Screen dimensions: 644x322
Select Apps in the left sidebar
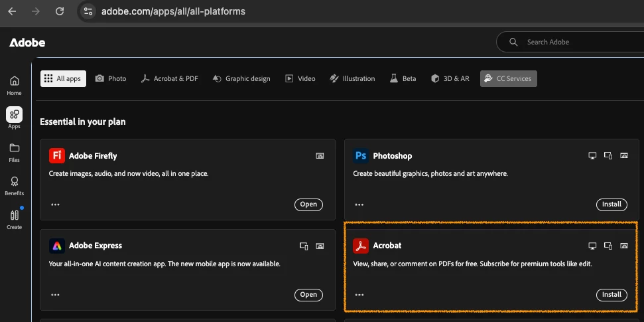14,118
